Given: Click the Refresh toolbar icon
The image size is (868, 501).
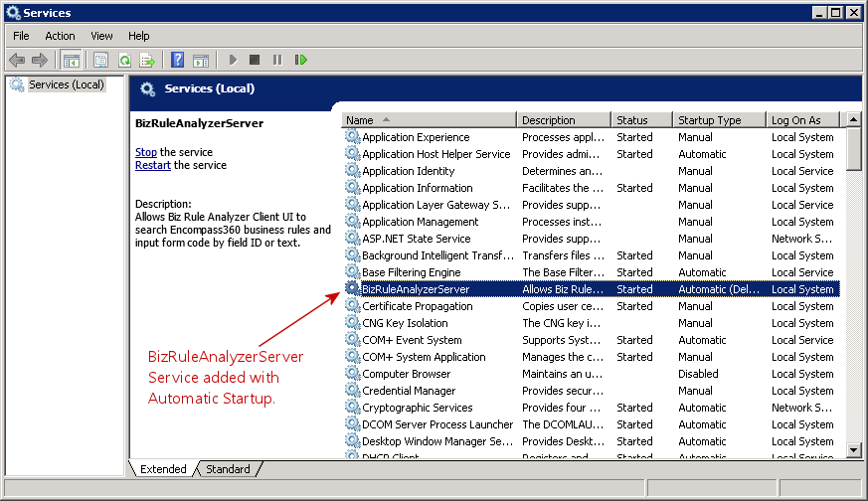Looking at the screenshot, I should coord(124,60).
